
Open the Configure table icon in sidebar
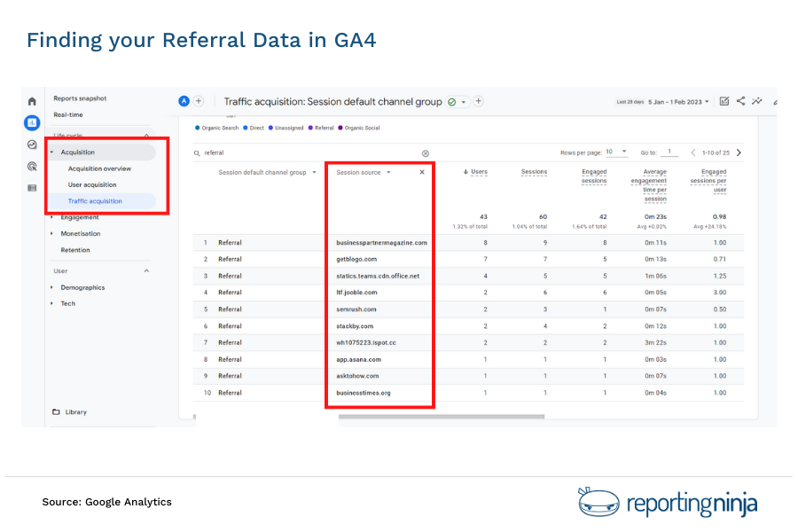coord(32,188)
